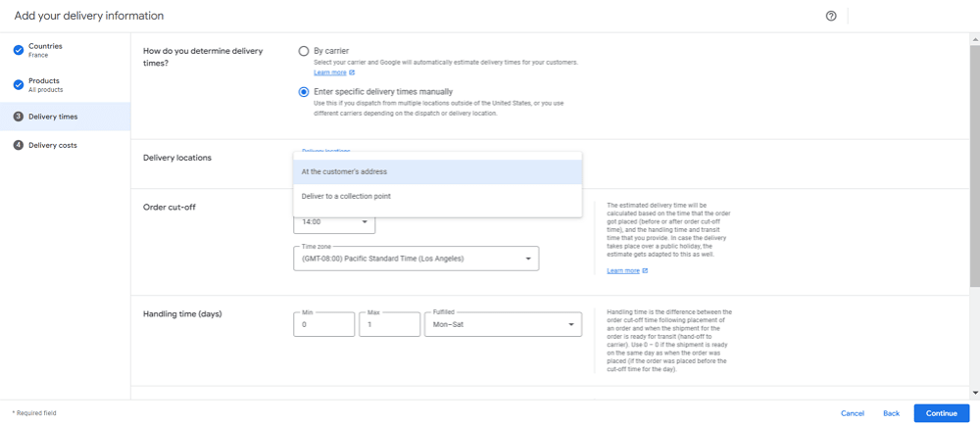Click the Back button
Image resolution: width=980 pixels, height=425 pixels.
891,413
